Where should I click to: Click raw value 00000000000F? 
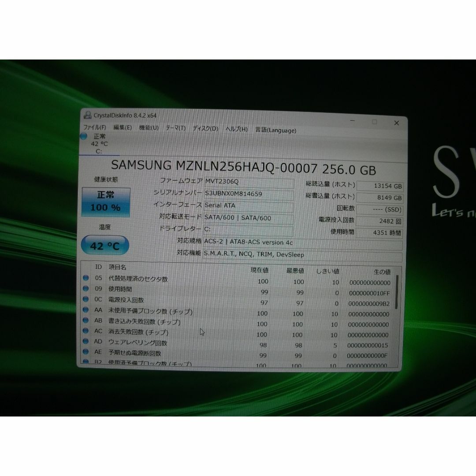pyautogui.click(x=367, y=356)
